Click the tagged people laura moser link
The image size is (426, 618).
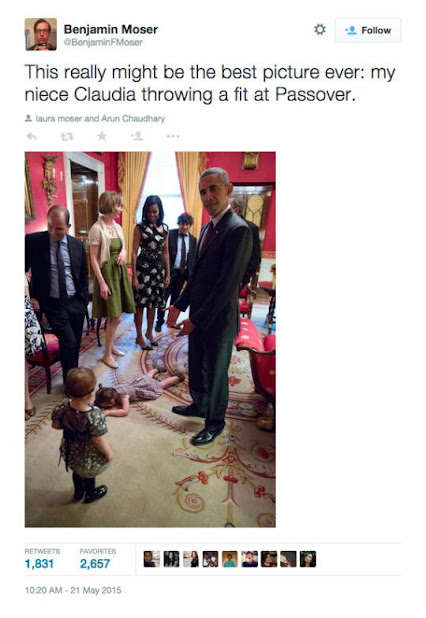point(59,118)
